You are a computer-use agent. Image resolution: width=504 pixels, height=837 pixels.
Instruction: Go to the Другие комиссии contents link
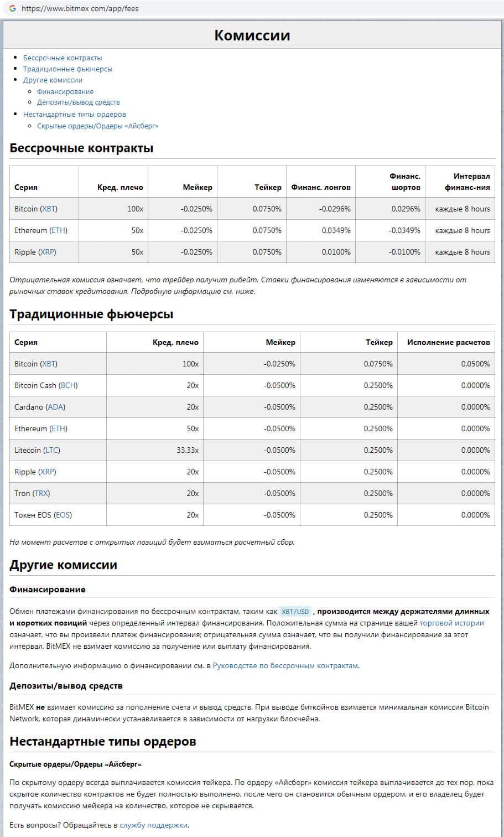click(x=53, y=80)
